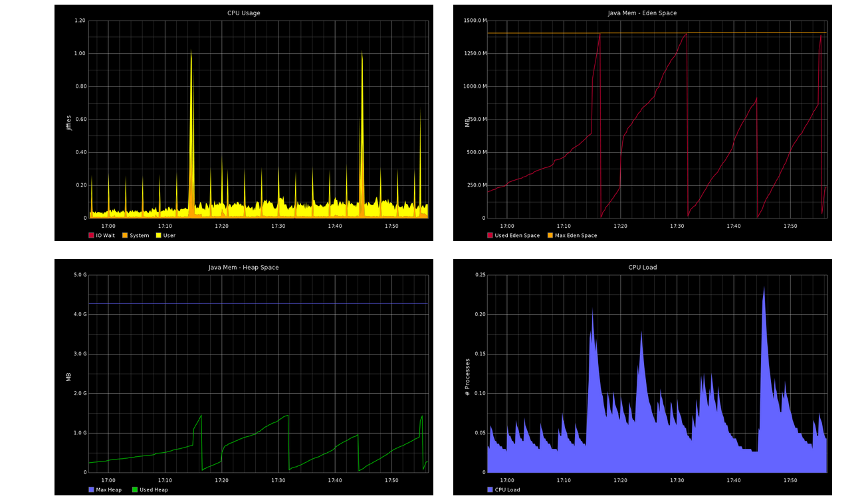Select the 'Used Heap' legend label
866x504 pixels.
point(154,490)
